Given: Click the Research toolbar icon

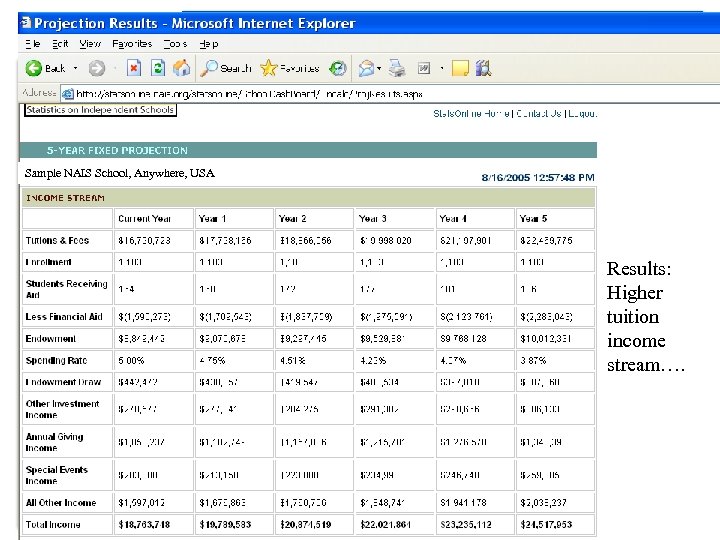Looking at the screenshot, I should (483, 68).
